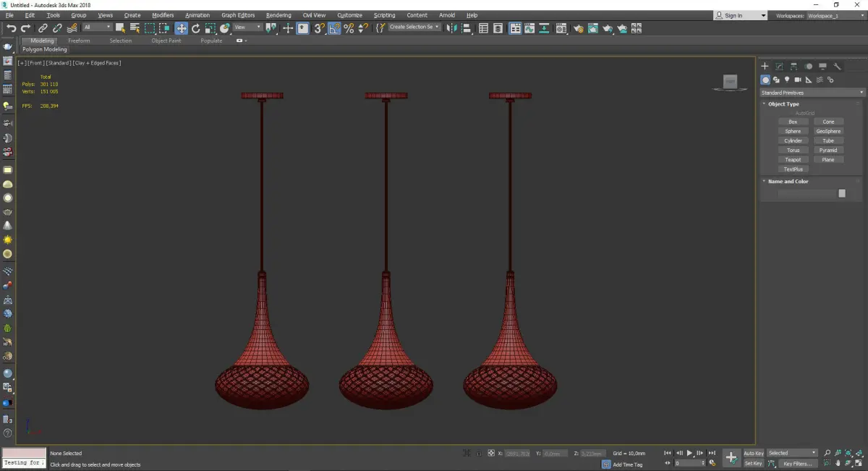Click the Undo arrow in main toolbar

point(12,28)
